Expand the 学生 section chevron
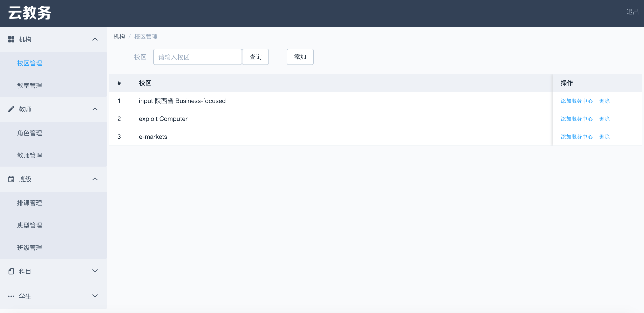The width and height of the screenshot is (644, 313). click(95, 296)
